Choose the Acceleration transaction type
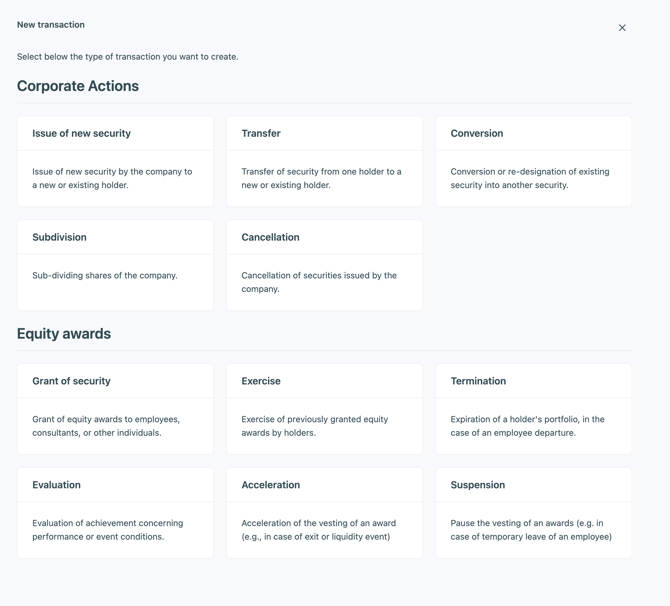670x606 pixels. pos(324,512)
